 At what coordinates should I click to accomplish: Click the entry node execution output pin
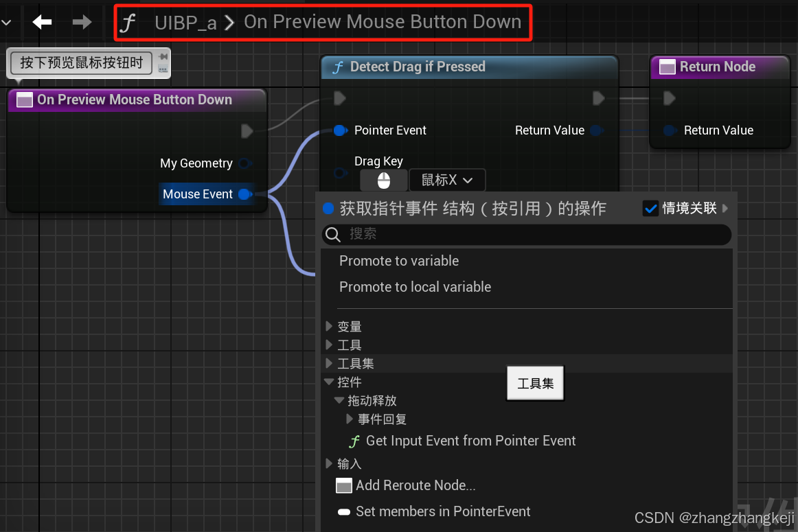pos(247,130)
